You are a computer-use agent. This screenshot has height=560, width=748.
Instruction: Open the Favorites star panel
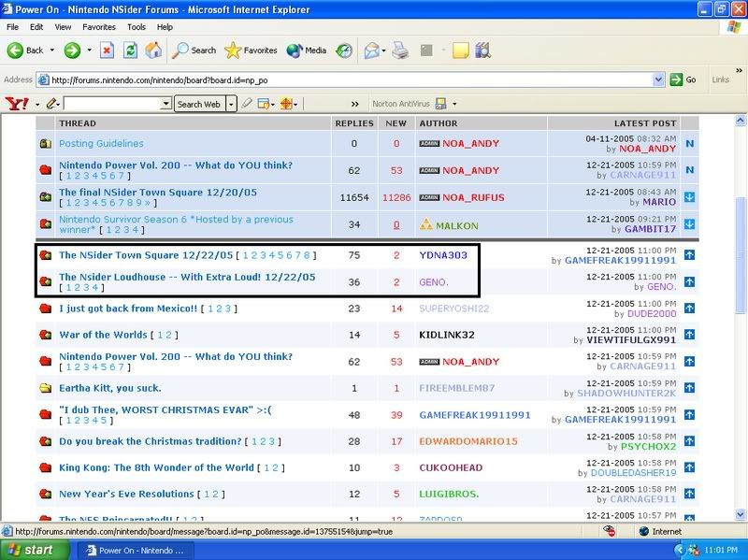[251, 50]
